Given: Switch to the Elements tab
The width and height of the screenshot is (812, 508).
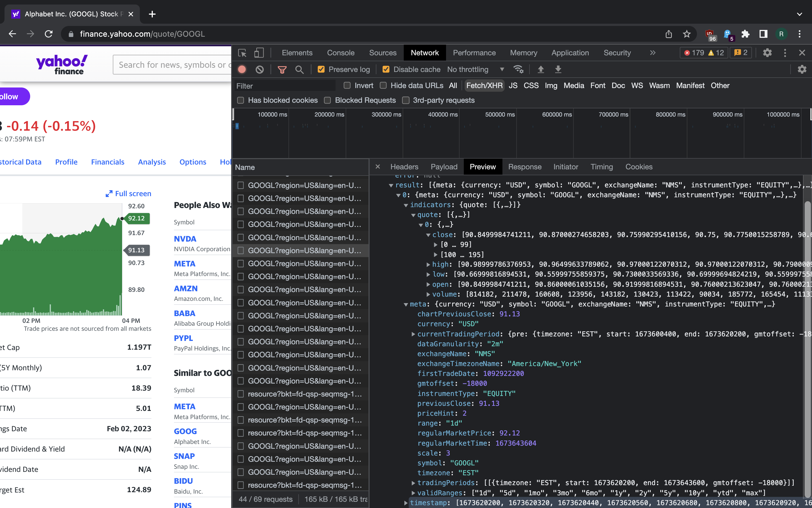Looking at the screenshot, I should tap(297, 53).
